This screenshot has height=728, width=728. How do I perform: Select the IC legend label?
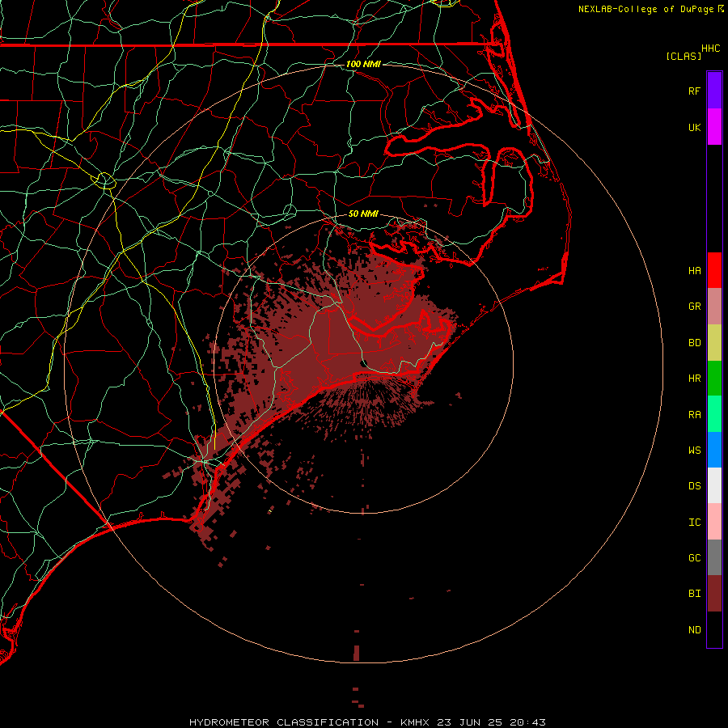694,523
